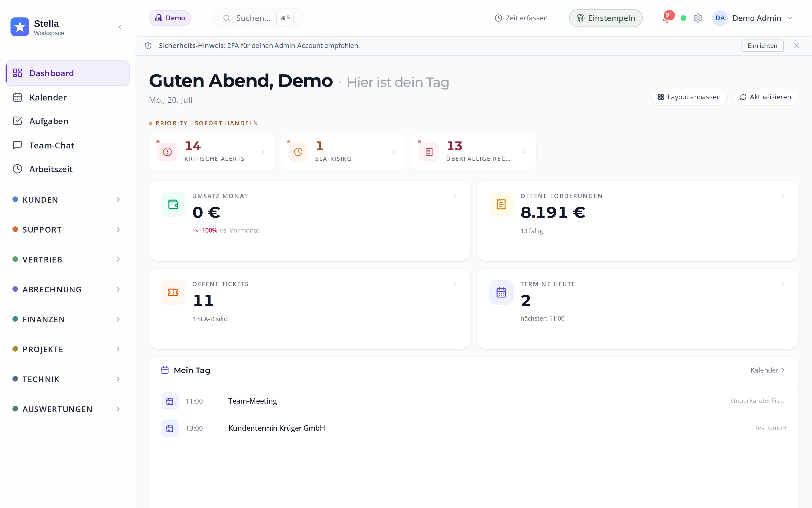The width and height of the screenshot is (812, 508).
Task: Click the Einstempeln button
Action: point(606,18)
